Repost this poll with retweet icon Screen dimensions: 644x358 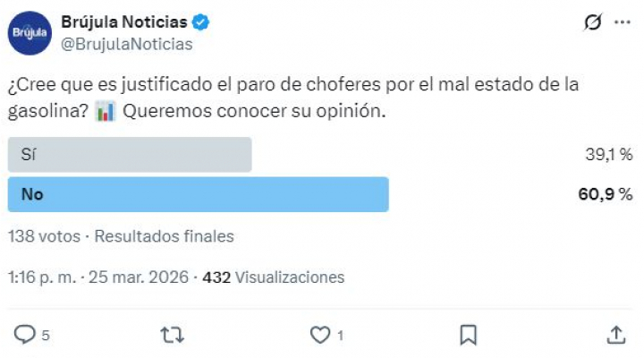(x=171, y=335)
